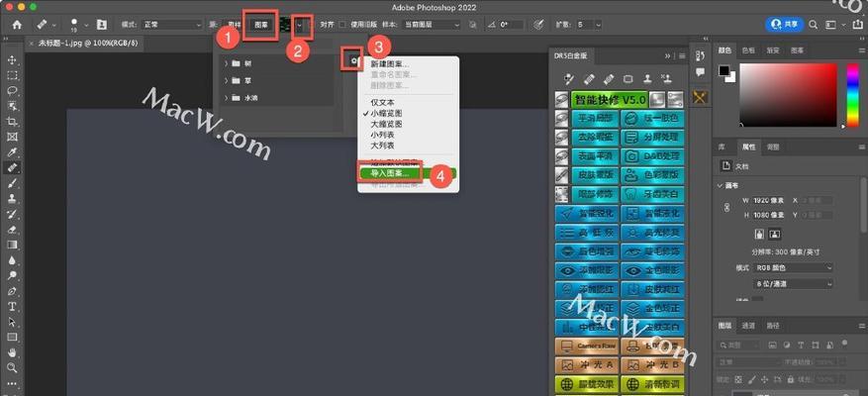868x396 pixels.
Task: Select the Healing Brush tool in toolbar
Action: (x=12, y=167)
